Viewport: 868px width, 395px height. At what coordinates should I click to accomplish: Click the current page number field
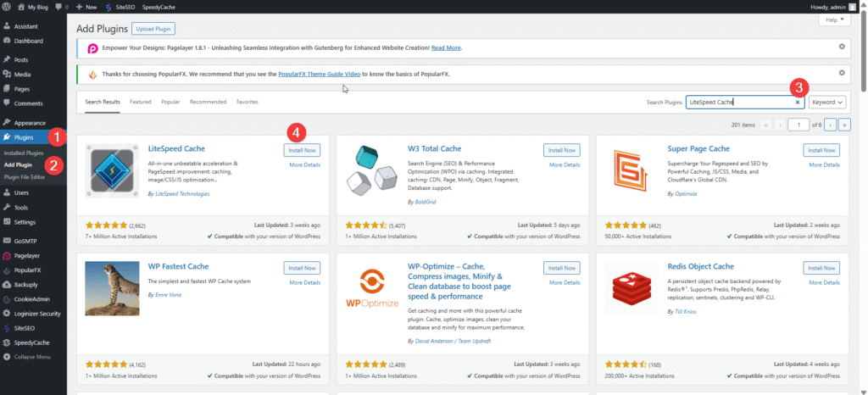798,125
